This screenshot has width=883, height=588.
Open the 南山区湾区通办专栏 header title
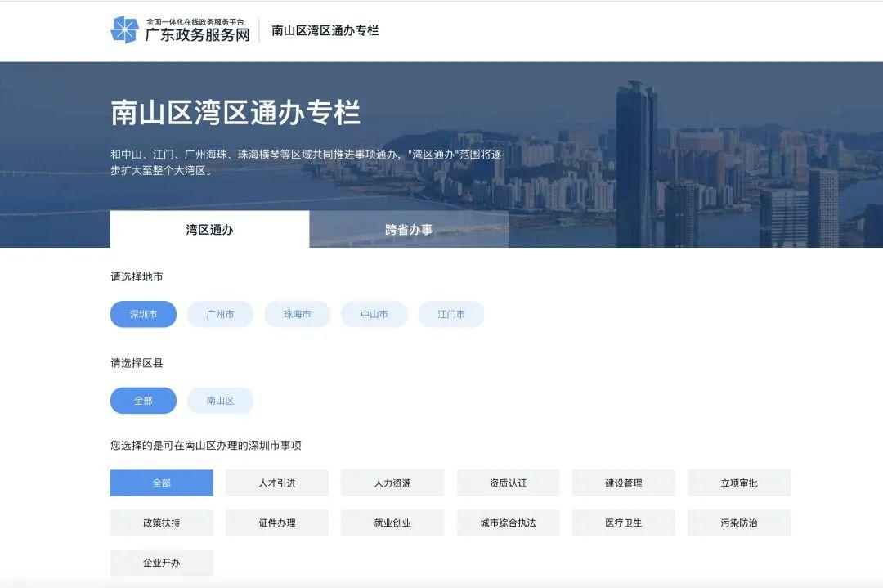click(325, 30)
